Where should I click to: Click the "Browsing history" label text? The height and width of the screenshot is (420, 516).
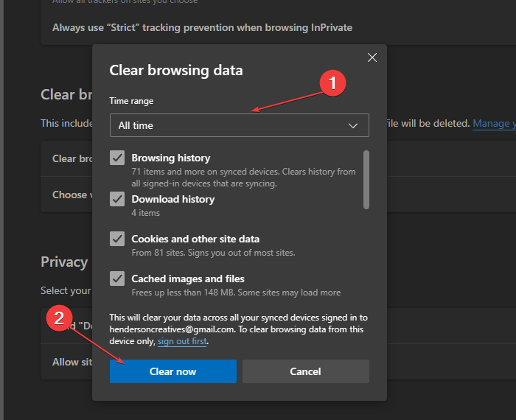170,158
